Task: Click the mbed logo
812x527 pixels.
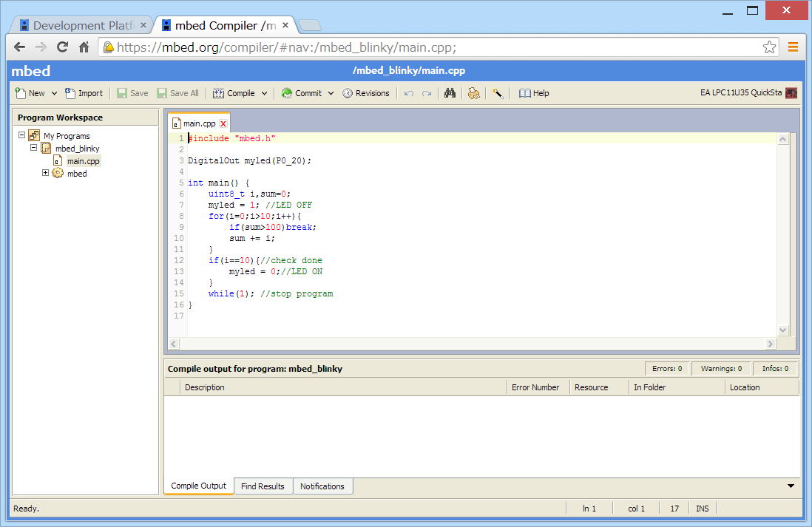Action: pyautogui.click(x=31, y=71)
